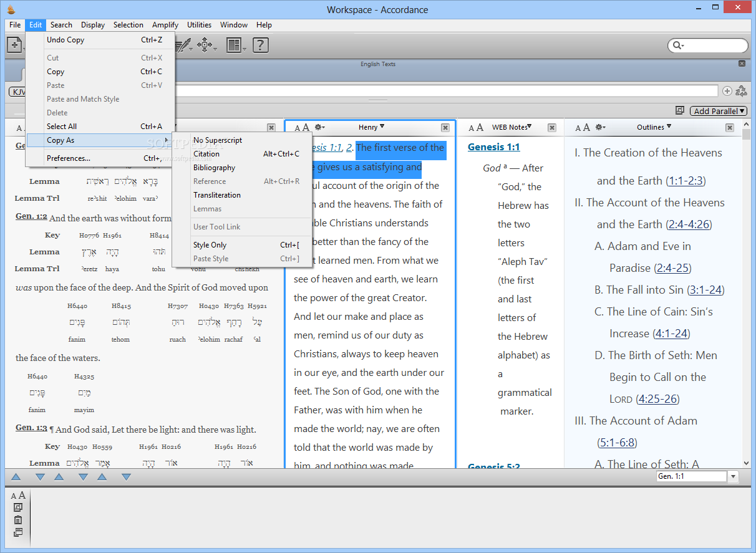Select No Superscript in Copy As submenu
756x553 pixels.
coord(242,140)
